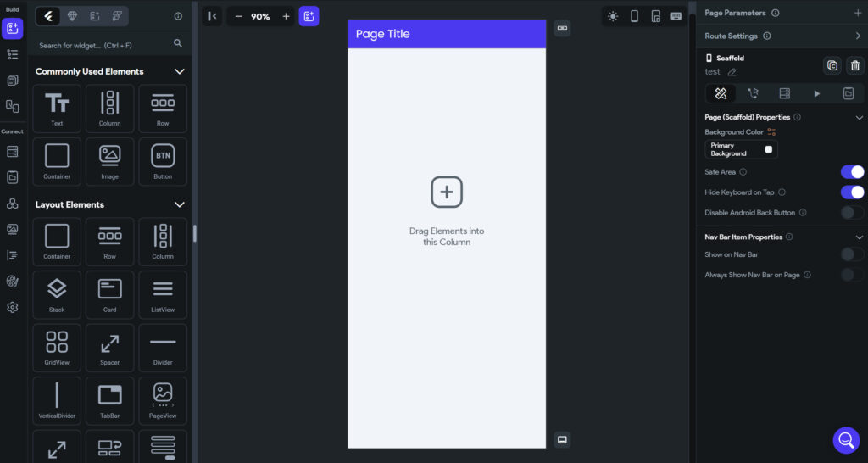Open the storyboard icon below pages icon
Screen dimensions: 868x463
pyautogui.click(x=12, y=106)
